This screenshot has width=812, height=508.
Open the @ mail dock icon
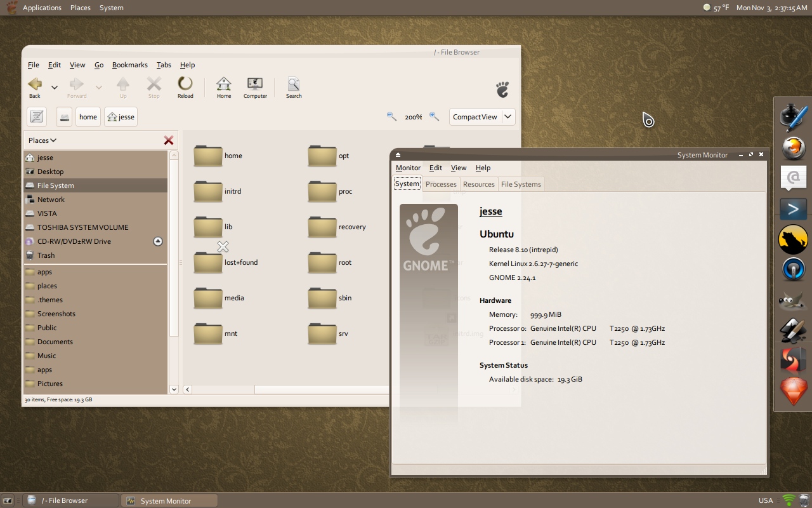coord(793,178)
